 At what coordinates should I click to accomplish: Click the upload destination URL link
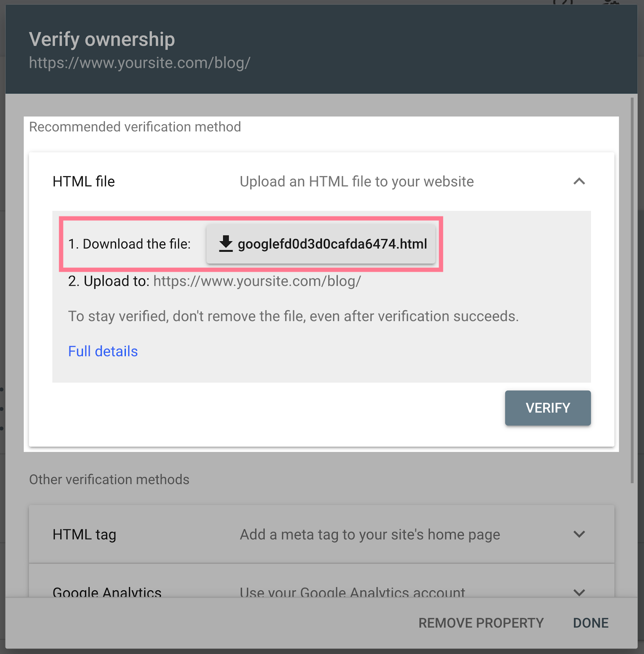(x=257, y=281)
